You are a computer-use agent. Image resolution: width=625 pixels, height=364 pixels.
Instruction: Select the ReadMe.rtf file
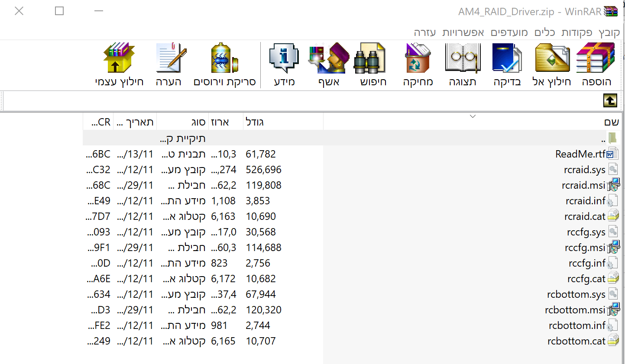pos(580,154)
